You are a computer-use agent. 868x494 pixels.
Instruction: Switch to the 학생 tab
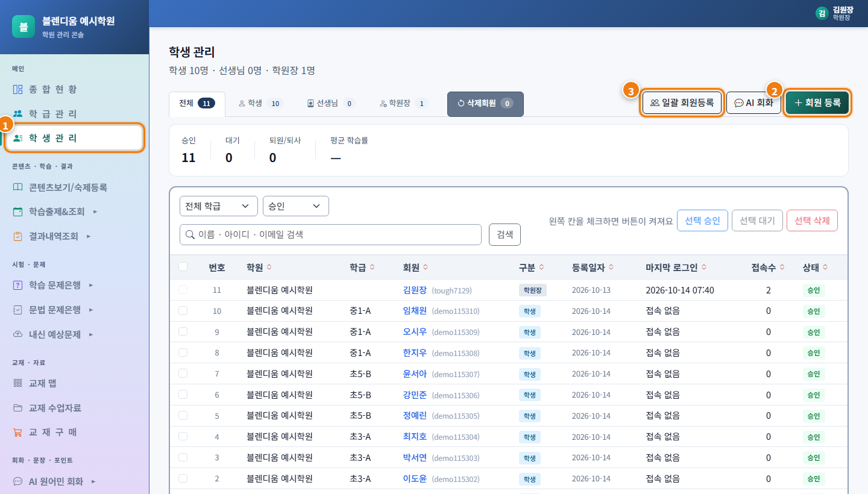tap(261, 104)
